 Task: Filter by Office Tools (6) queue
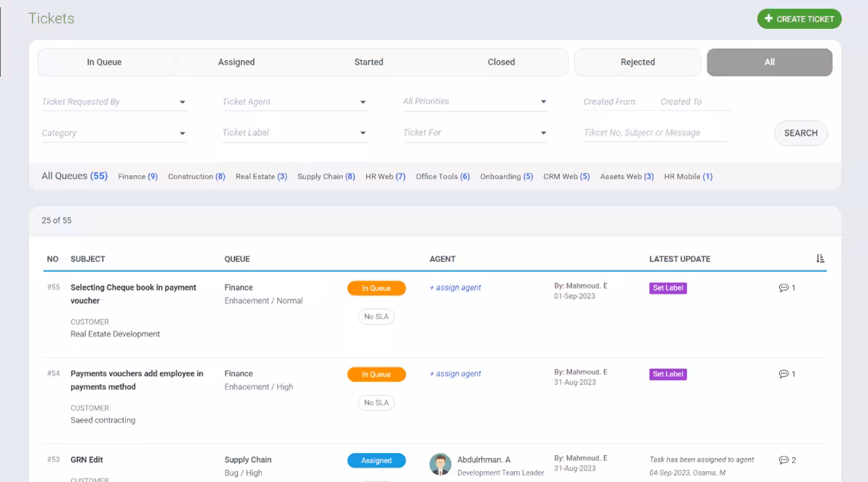[443, 177]
